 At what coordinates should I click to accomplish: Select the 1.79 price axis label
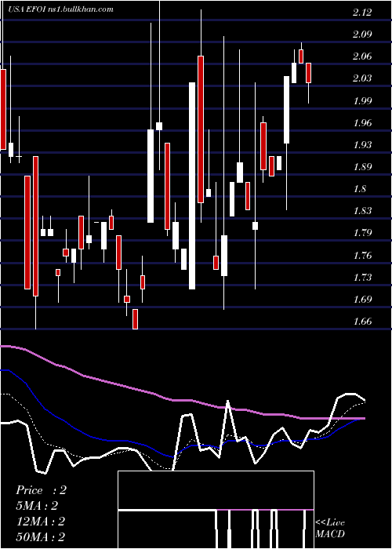tap(362, 233)
